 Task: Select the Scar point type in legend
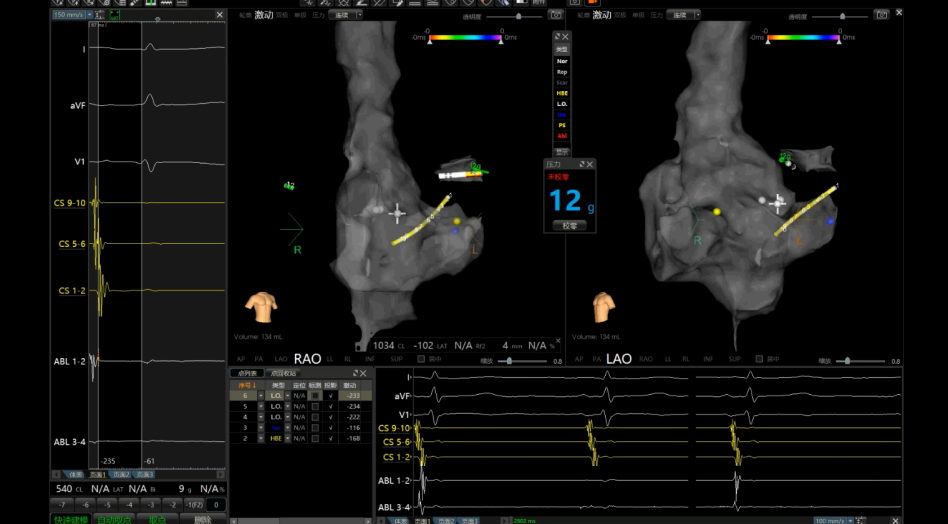(562, 83)
